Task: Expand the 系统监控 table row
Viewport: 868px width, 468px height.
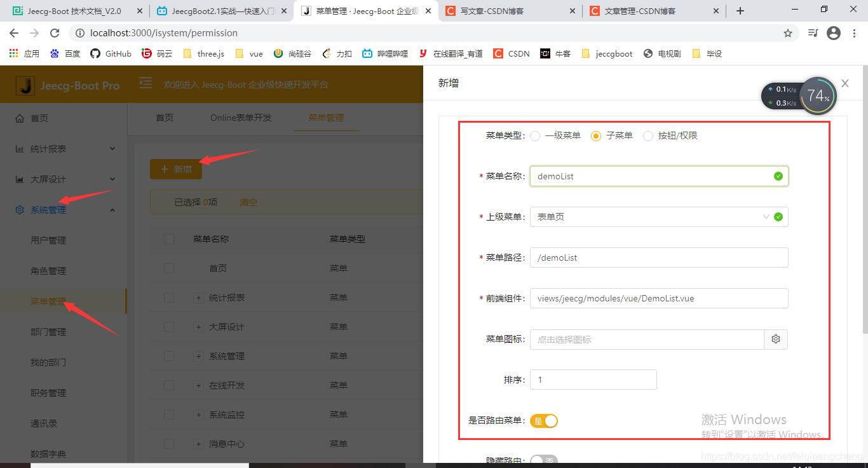Action: point(198,415)
